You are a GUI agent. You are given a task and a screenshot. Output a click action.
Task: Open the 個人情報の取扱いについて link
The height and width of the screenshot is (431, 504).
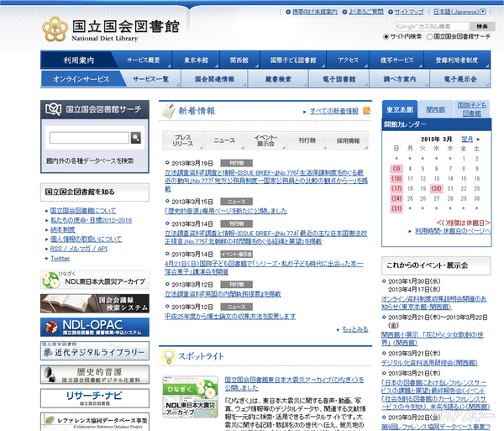point(87,239)
